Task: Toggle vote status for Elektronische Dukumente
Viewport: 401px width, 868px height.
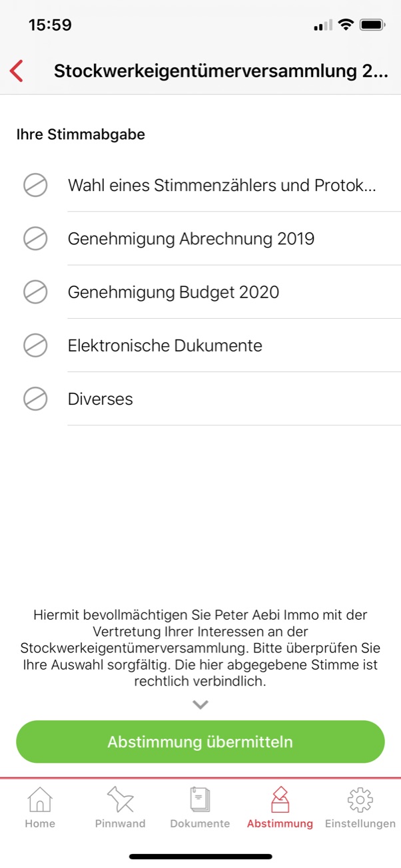Action: [35, 345]
